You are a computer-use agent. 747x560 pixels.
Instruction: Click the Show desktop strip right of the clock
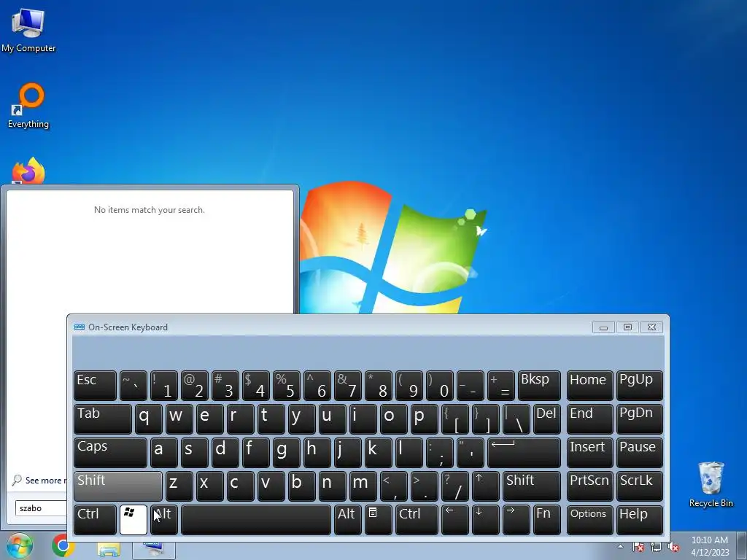(x=742, y=546)
